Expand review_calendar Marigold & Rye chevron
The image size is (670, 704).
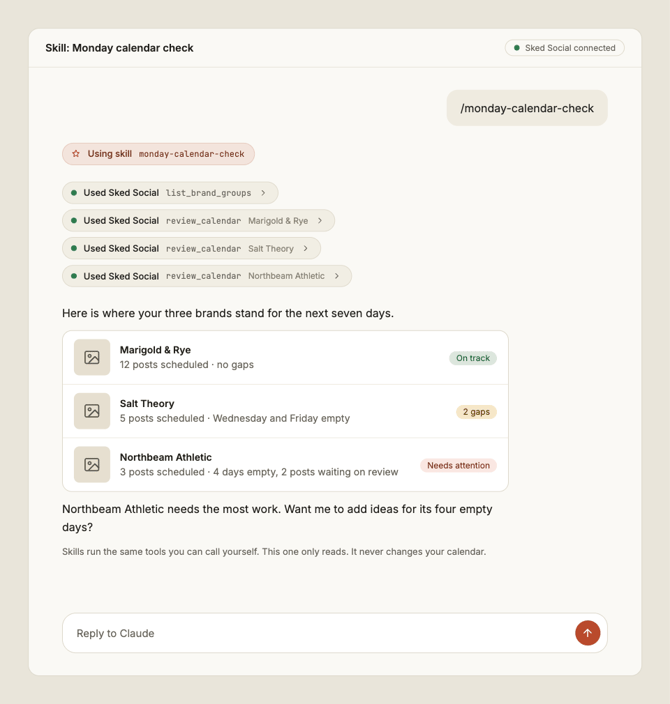click(320, 220)
